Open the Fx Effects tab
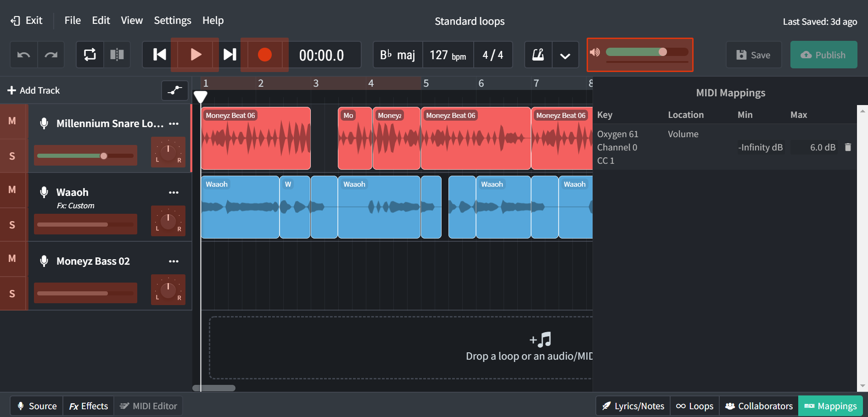The width and height of the screenshot is (868, 417). [89, 406]
